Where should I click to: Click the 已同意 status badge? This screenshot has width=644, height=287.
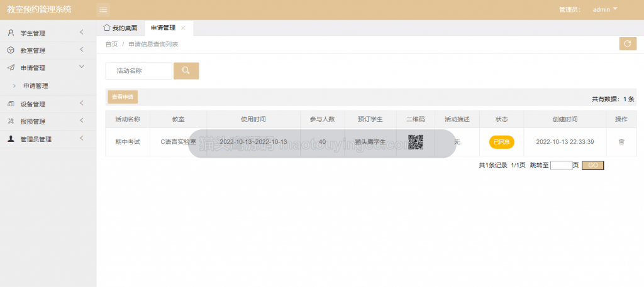[x=501, y=142]
